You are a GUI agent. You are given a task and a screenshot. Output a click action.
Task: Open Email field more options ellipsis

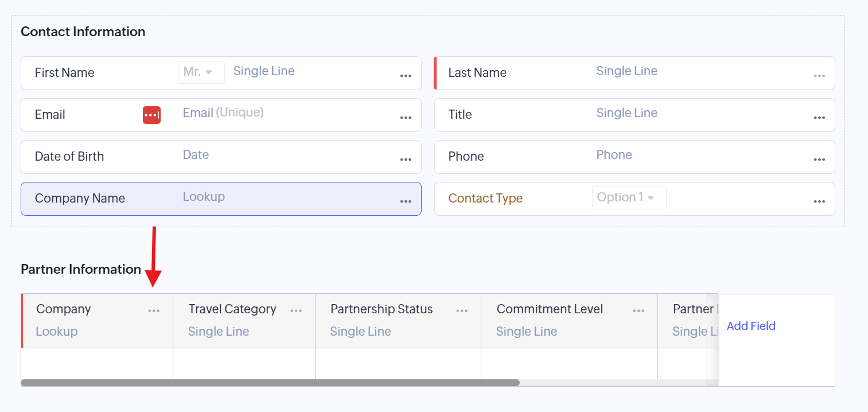pos(406,118)
